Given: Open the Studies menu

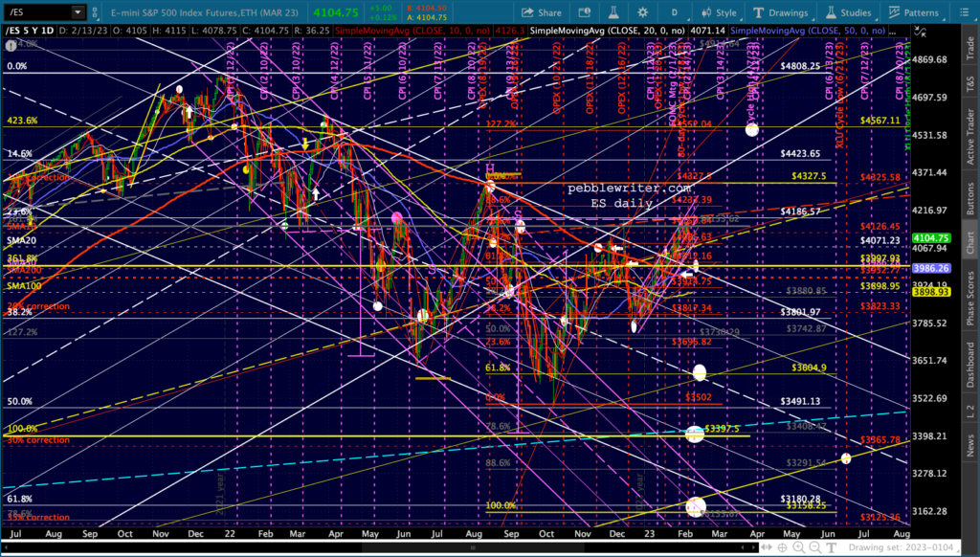Looking at the screenshot, I should click(848, 12).
